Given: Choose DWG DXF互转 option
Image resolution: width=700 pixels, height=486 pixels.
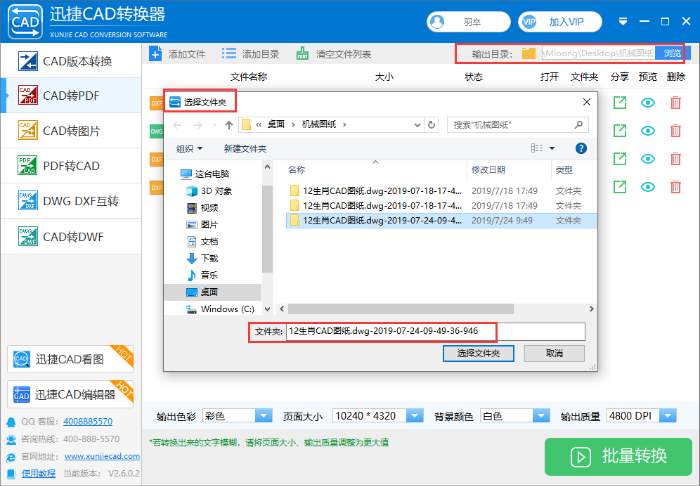Looking at the screenshot, I should 71,201.
